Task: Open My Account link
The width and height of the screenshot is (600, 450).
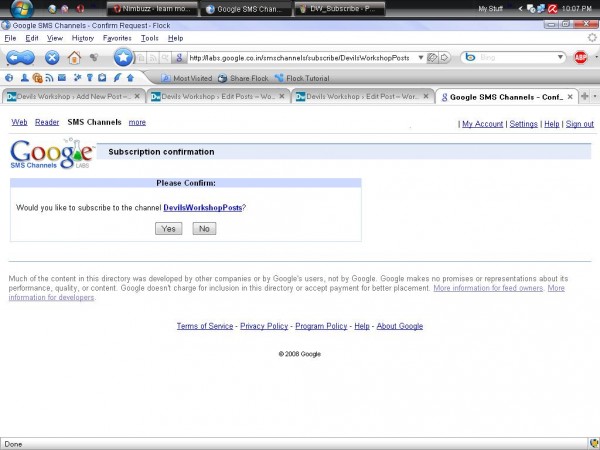Action: pyautogui.click(x=483, y=124)
